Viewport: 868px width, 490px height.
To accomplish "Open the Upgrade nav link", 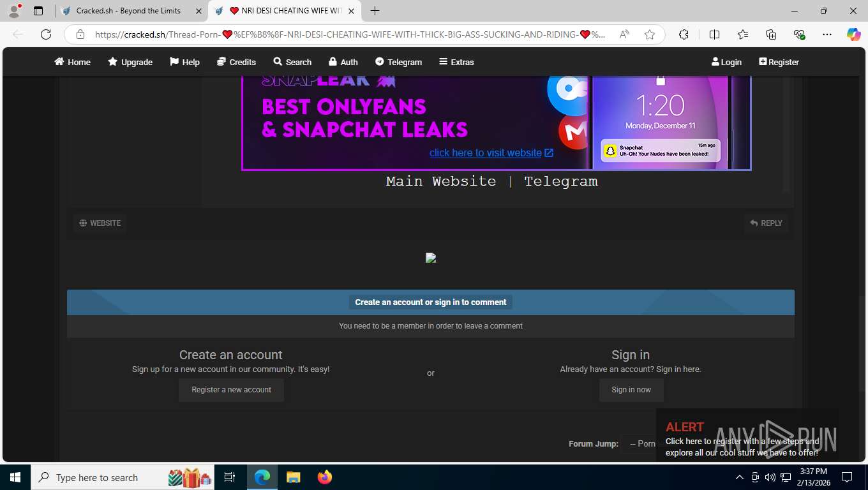I will [x=130, y=62].
